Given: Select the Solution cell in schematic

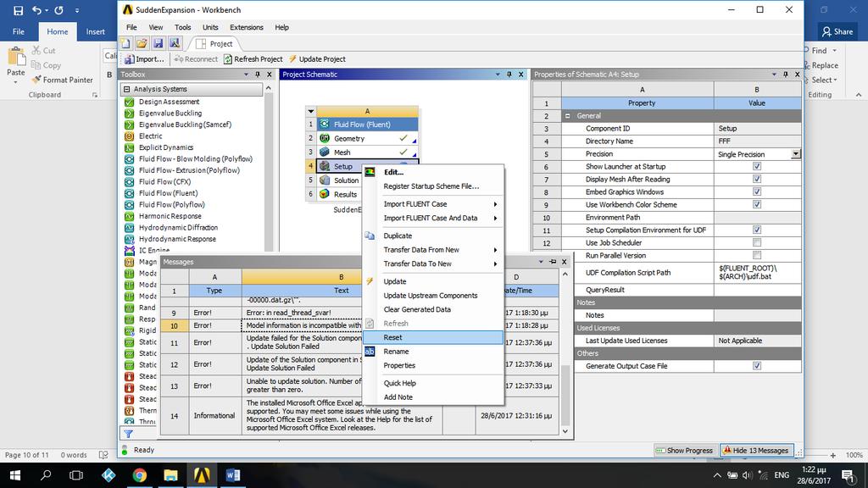Looking at the screenshot, I should tap(340, 180).
